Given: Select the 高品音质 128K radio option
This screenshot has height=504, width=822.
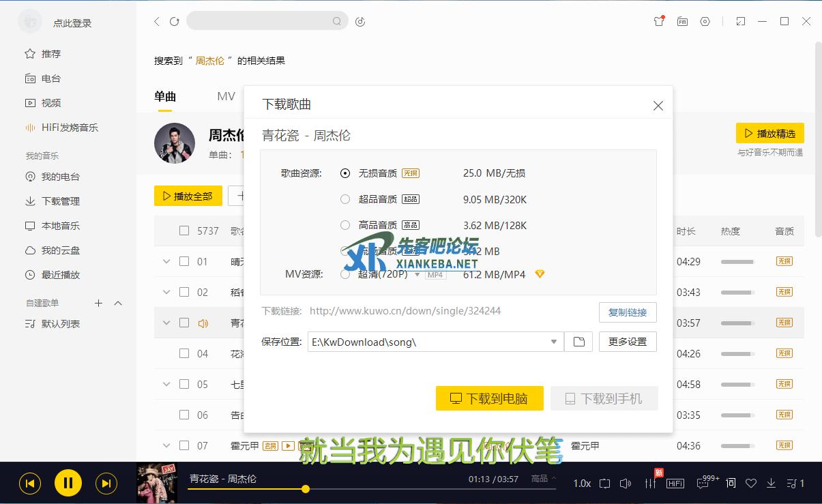Looking at the screenshot, I should 345,225.
